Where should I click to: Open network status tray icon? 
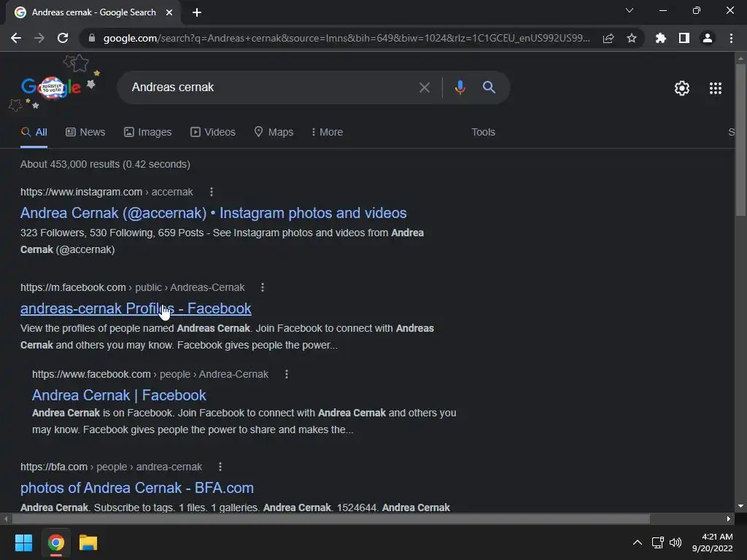(x=658, y=542)
